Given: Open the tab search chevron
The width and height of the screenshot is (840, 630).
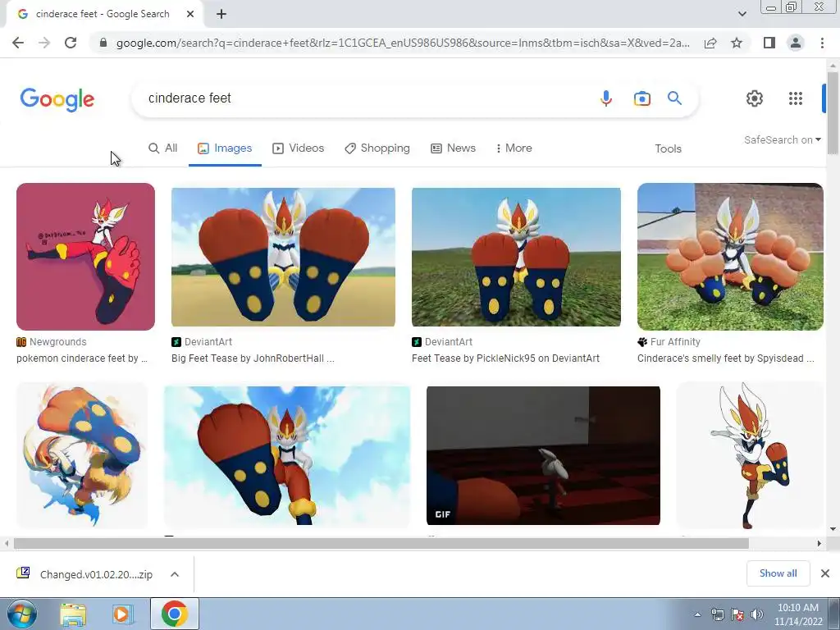Looking at the screenshot, I should point(742,14).
